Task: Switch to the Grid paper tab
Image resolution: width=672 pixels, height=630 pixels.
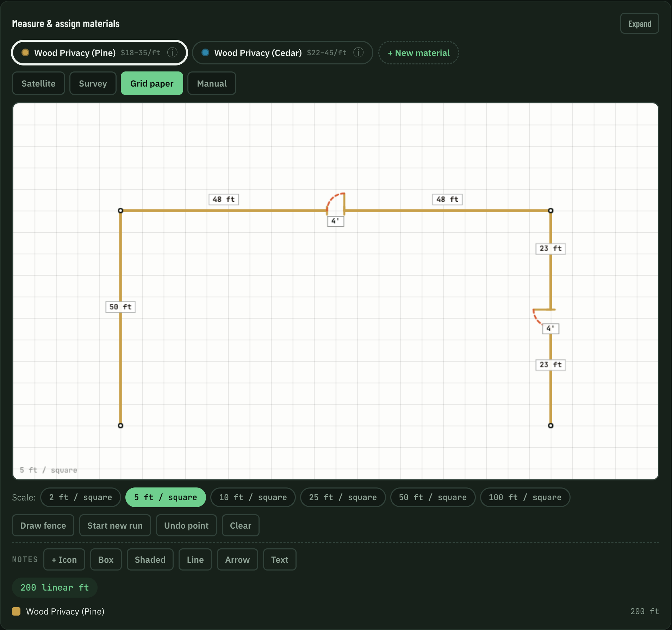Action: pyautogui.click(x=152, y=83)
